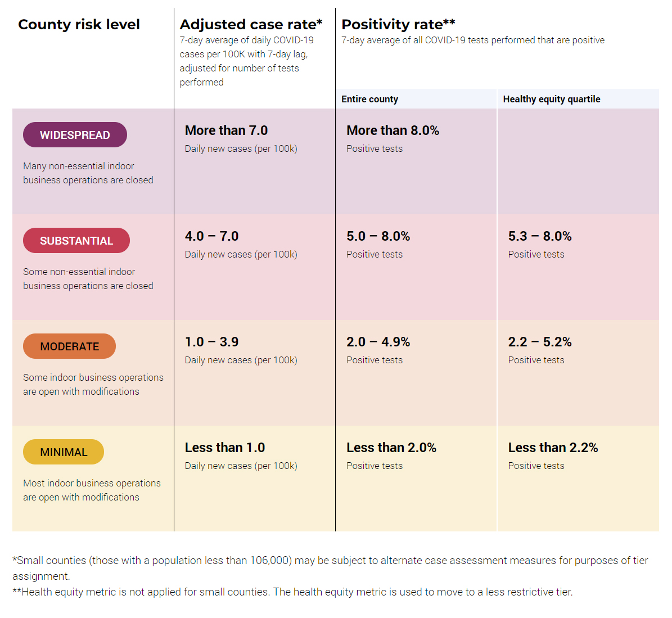This screenshot has height=618, width=672.
Task: Click the 5.3 – 8.0% equity value
Action: [x=540, y=236]
